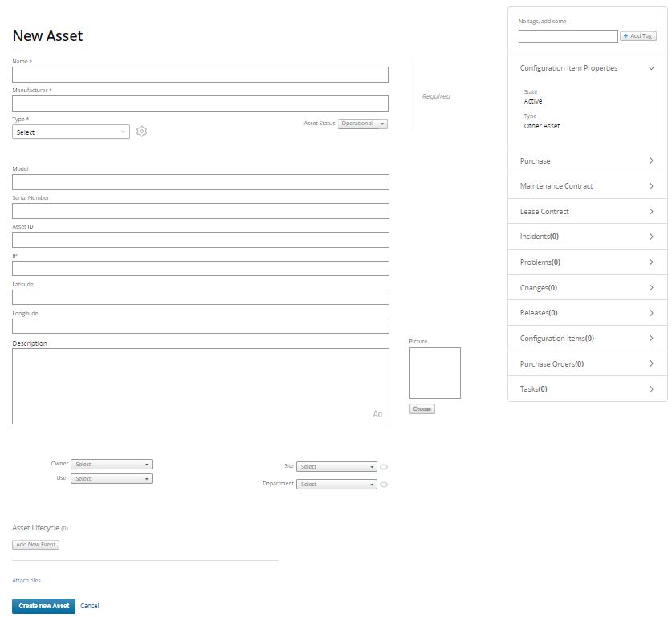This screenshot has height=617, width=672.
Task: Click the Cancel link
Action: (89, 606)
